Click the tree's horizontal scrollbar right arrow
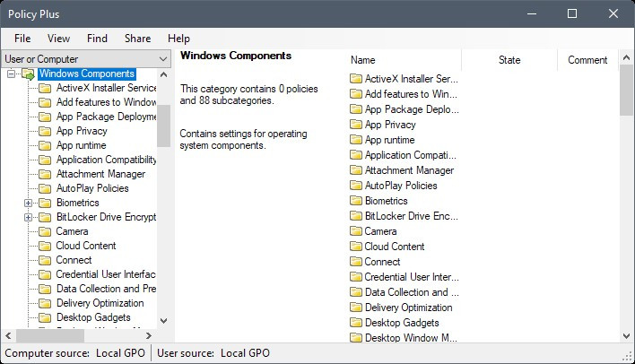Screen dimensions: 635x364 (149, 335)
